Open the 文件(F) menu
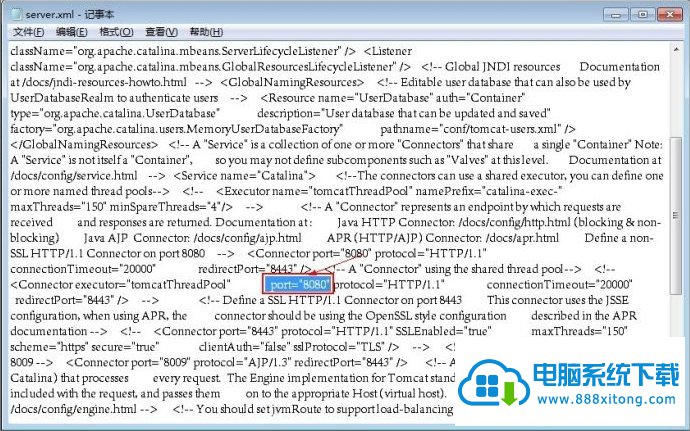This screenshot has height=431, width=690. [29, 32]
